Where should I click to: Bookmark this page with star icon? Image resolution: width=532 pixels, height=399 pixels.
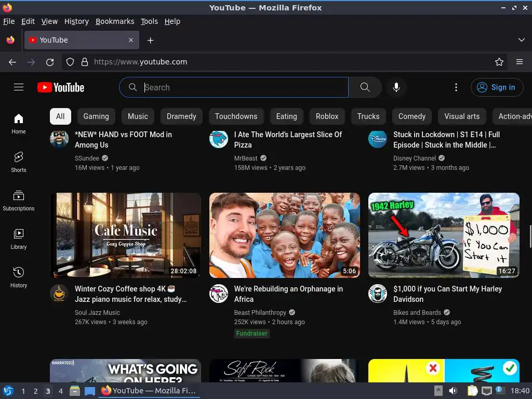(x=499, y=62)
